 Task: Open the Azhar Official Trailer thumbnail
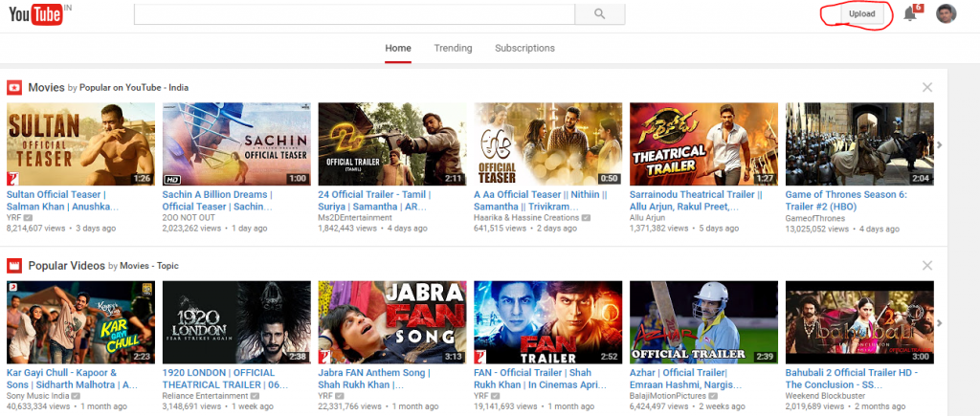tap(703, 322)
